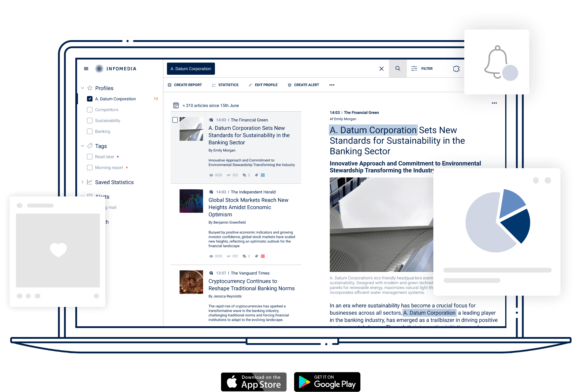Click Create Report in the toolbar
This screenshot has height=392, width=582.
pyautogui.click(x=185, y=85)
